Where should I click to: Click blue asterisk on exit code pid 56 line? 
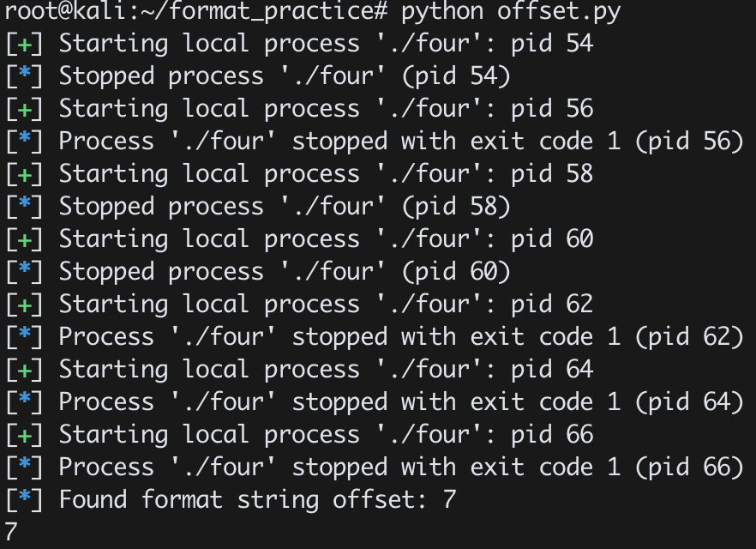coord(25,140)
